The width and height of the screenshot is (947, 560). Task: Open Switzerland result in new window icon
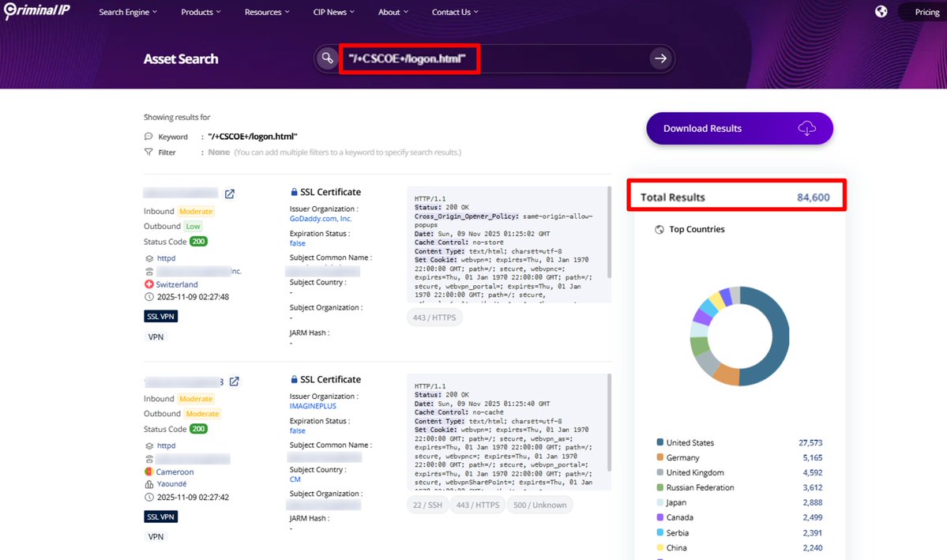tap(230, 194)
